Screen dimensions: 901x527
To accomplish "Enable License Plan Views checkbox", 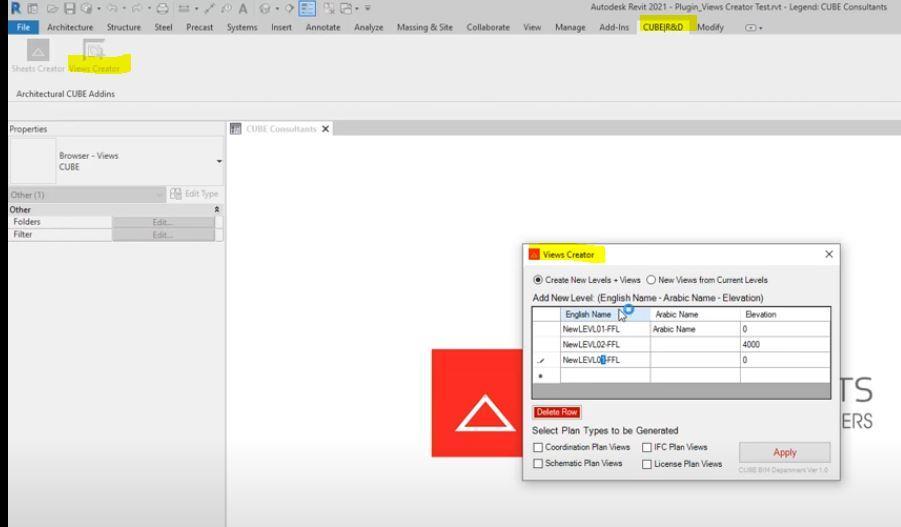I will tap(647, 464).
